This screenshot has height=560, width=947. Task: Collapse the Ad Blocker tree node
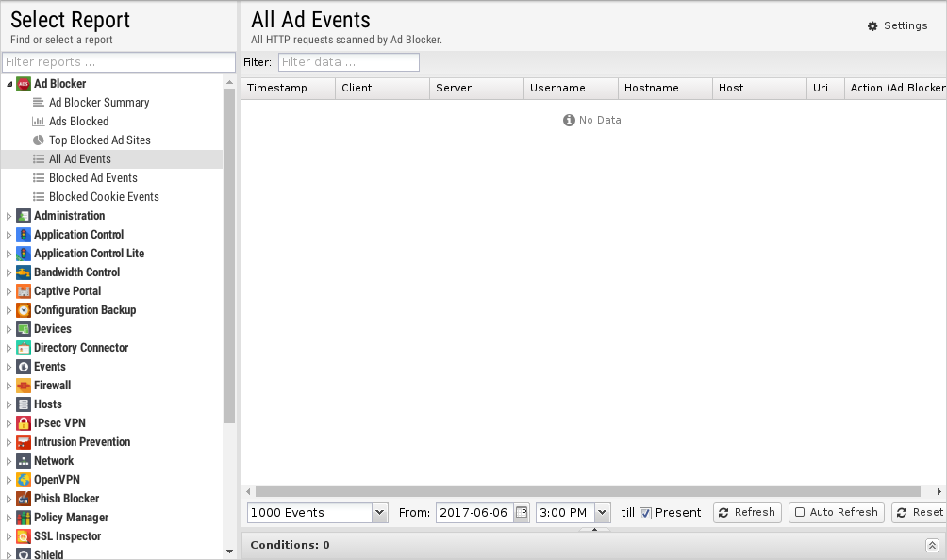(x=9, y=84)
